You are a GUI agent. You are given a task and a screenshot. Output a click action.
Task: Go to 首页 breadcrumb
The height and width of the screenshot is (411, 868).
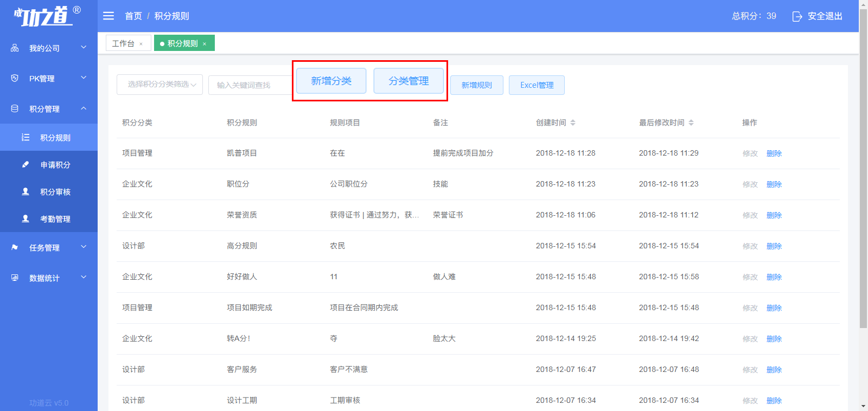pyautogui.click(x=133, y=16)
